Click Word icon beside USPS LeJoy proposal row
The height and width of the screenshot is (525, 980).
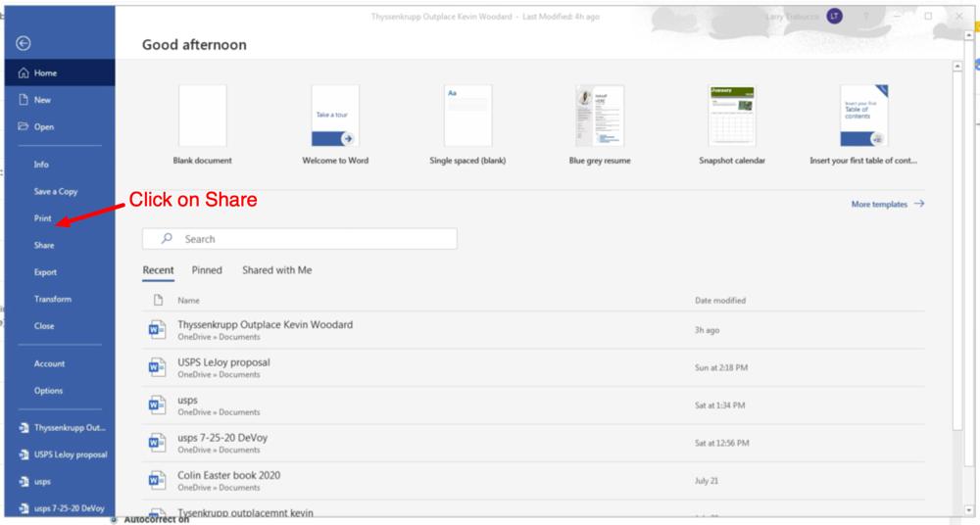coord(157,367)
